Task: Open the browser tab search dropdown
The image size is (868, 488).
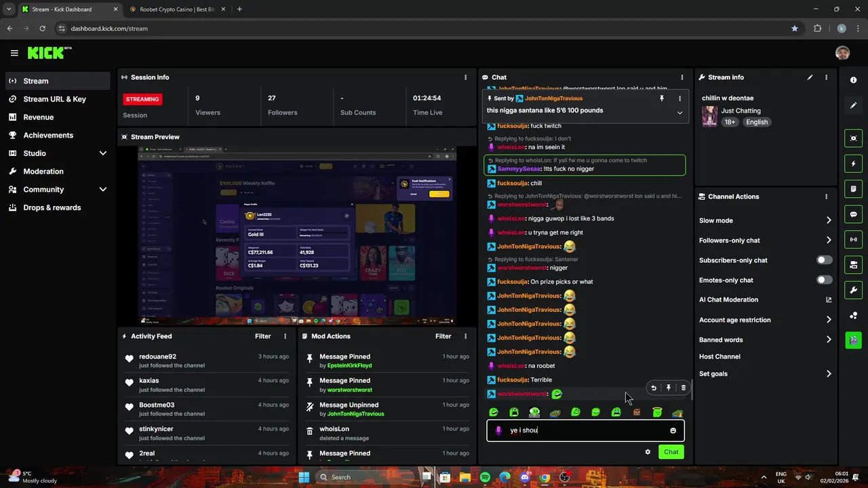Action: click(8, 9)
